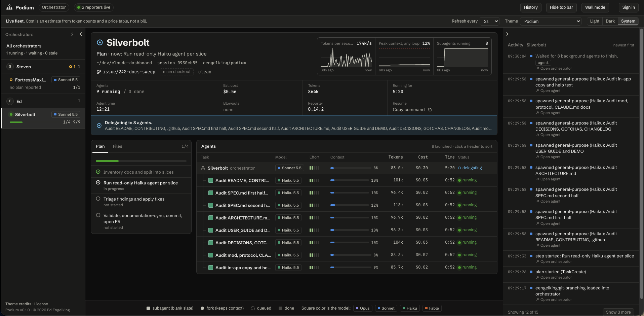Click the copy icon next to Copy command
The width and height of the screenshot is (644, 316).
[x=430, y=110]
